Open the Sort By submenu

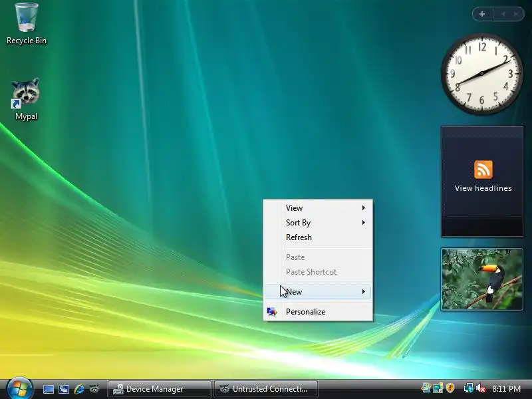click(x=318, y=223)
